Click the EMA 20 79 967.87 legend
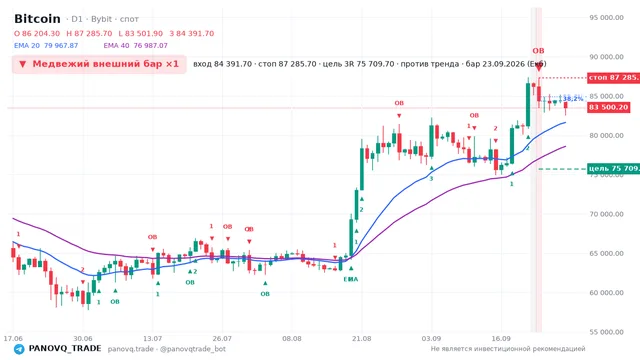This screenshot has height=360, width=640. (x=46, y=45)
